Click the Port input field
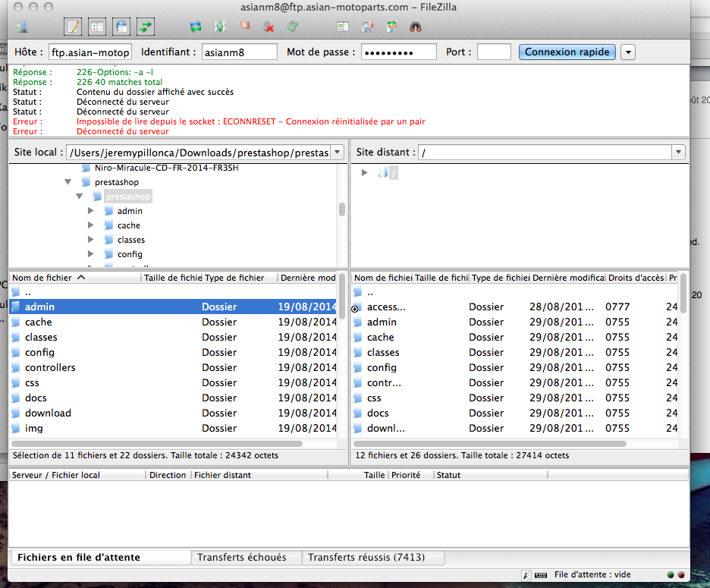Viewport: 710px width, 588px height. click(494, 52)
